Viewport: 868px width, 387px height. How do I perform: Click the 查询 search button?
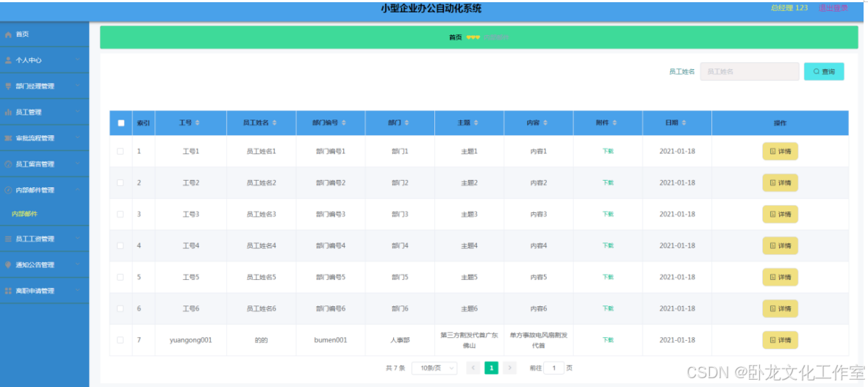click(824, 72)
